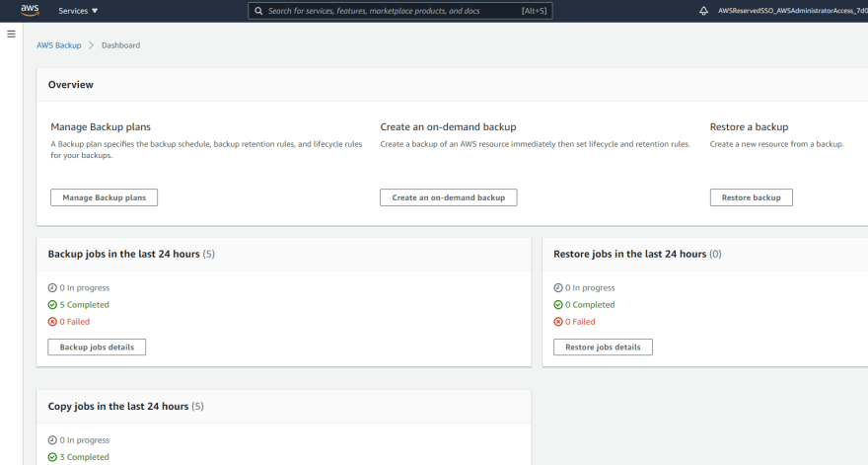Click '3 Completed' under Copy jobs

(x=84, y=457)
